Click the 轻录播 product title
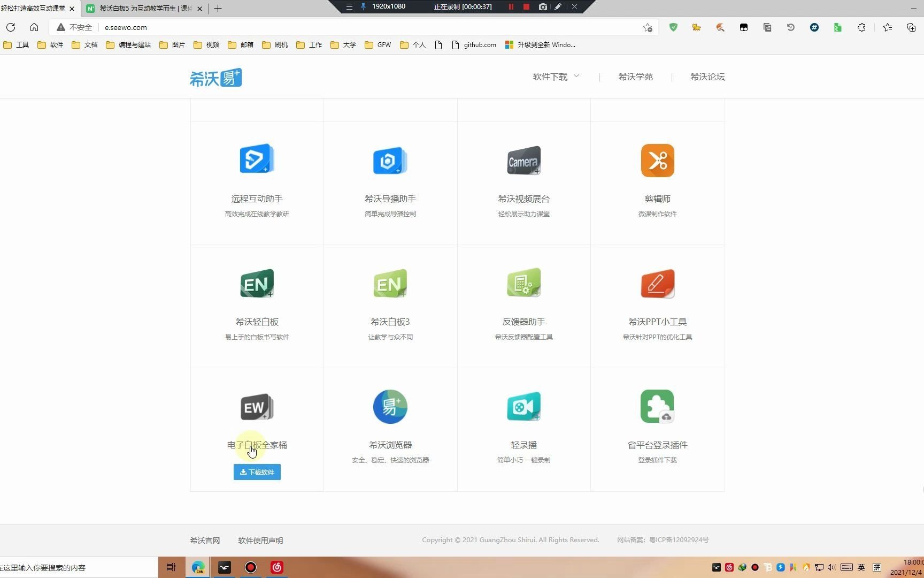This screenshot has width=924, height=578. [x=523, y=445]
